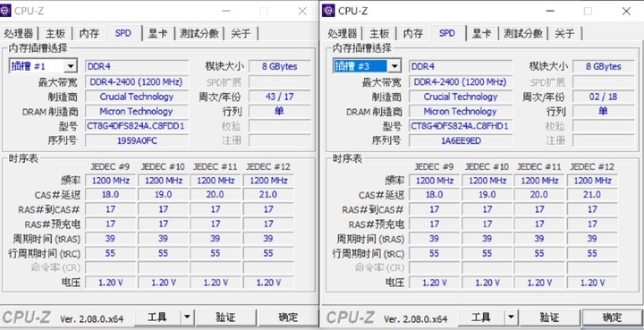Close the left CPU-Z window

click(302, 11)
